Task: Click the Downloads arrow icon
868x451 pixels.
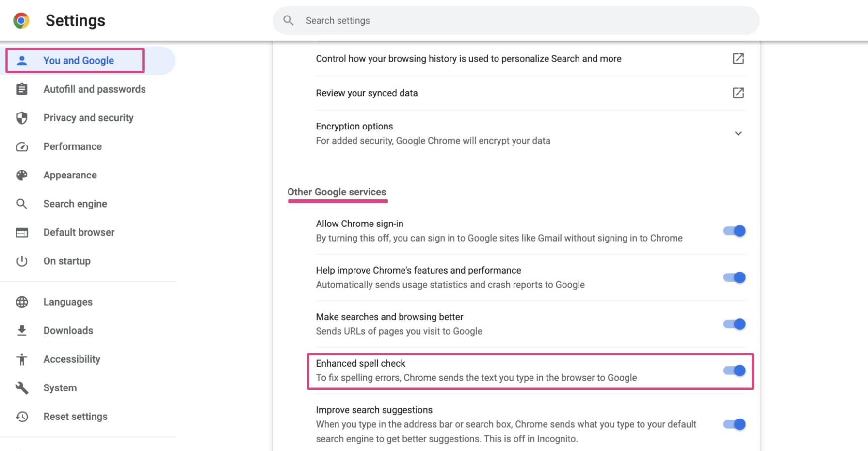Action: tap(22, 330)
